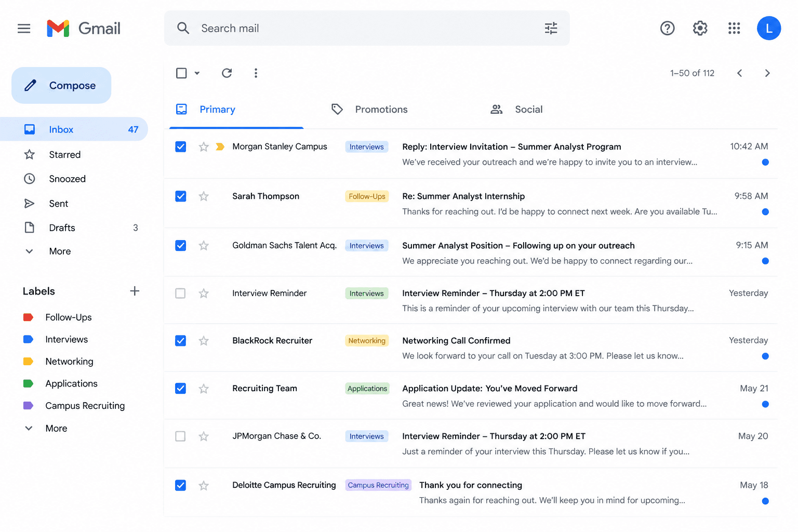Uncheck the Sarah Thompson email checkbox
Screen dimensions: 798x532
[180, 196]
